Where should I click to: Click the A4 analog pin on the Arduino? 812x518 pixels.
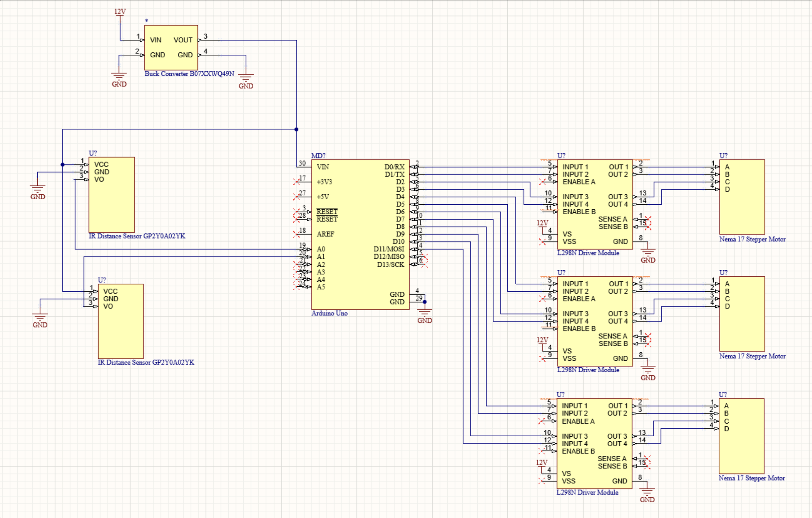(321, 279)
